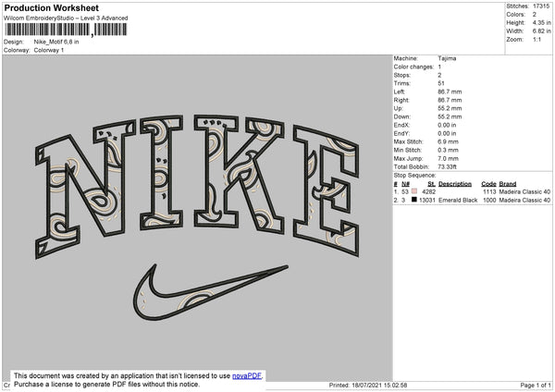This screenshot has width=555, height=392.
Task: Click the Max Jump value 7.0 mm
Action: click(x=448, y=158)
